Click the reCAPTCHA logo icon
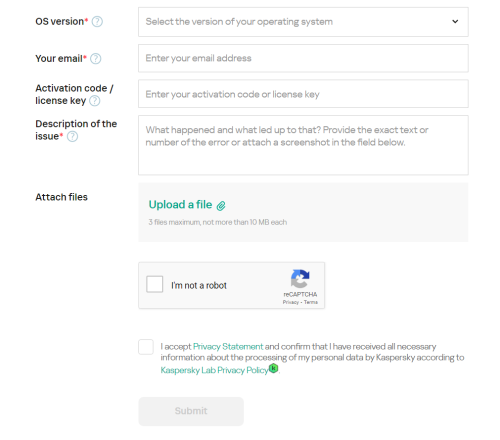Screen dimensions: 500x440 click(300, 279)
